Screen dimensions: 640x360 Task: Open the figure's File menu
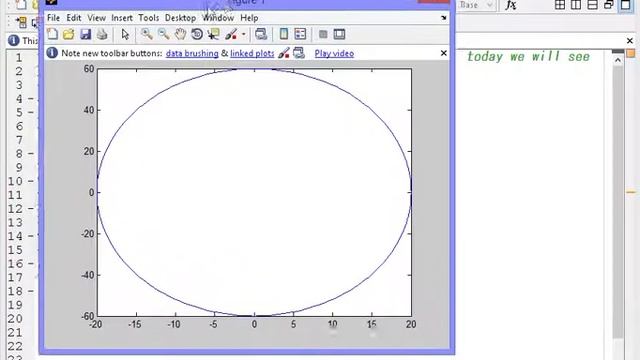53,18
